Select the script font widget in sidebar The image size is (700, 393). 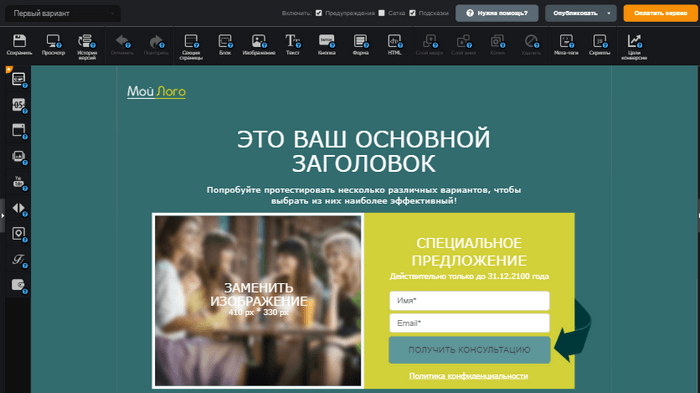tap(19, 259)
